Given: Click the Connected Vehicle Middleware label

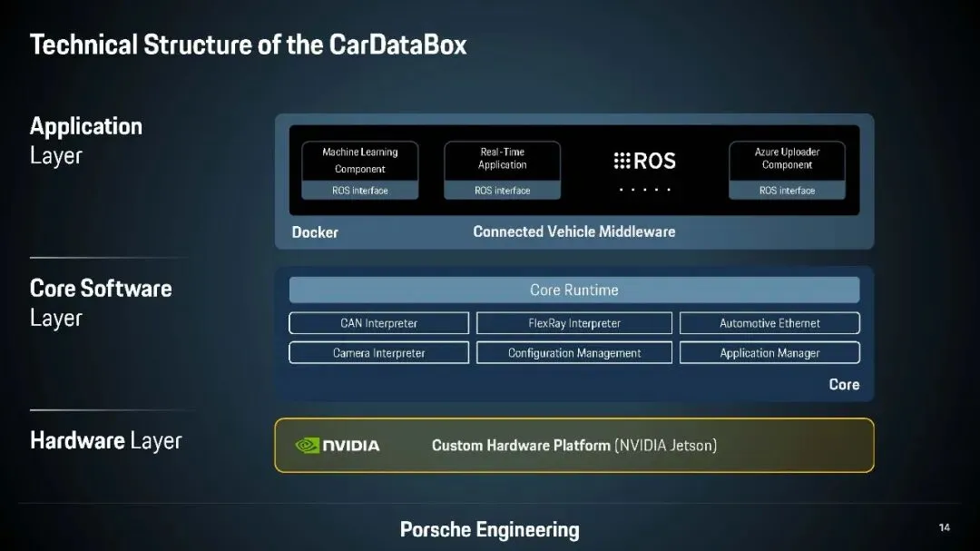Looking at the screenshot, I should click(573, 231).
